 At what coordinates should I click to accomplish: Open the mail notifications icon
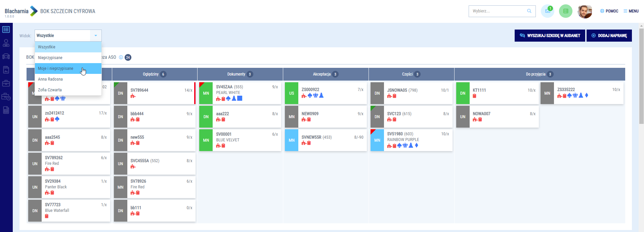pos(547,11)
